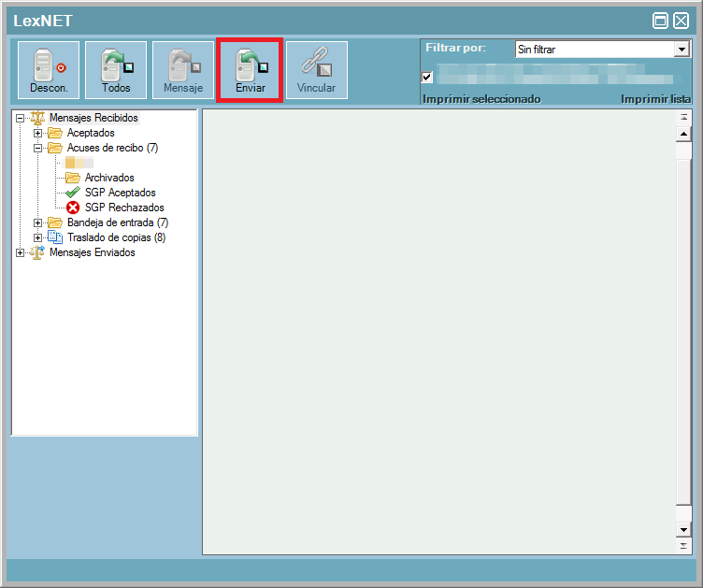Click the scrollbar up arrow in message list

(683, 134)
